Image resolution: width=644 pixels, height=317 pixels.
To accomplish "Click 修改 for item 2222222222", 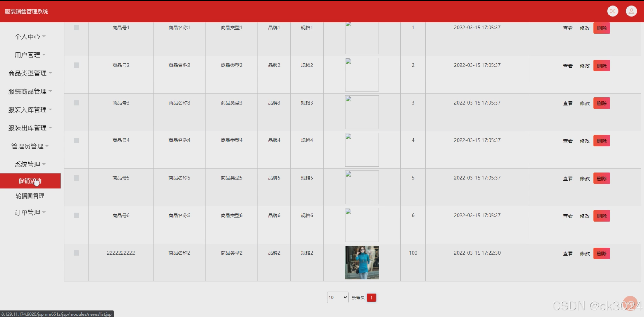I will click(x=584, y=254).
